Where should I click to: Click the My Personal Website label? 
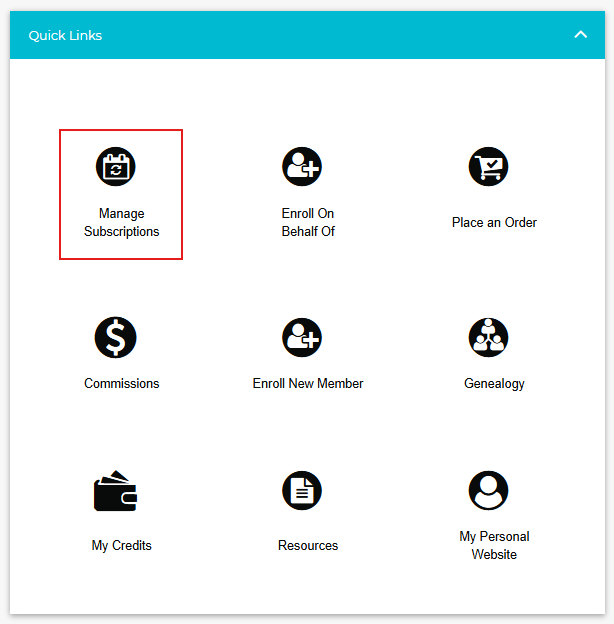494,546
